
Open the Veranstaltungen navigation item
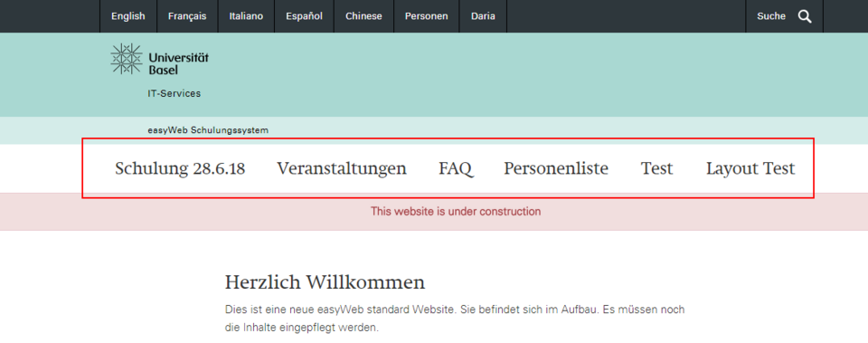point(342,168)
